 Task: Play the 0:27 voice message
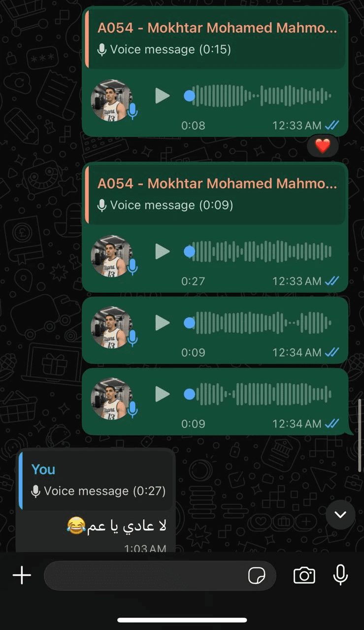(x=162, y=251)
